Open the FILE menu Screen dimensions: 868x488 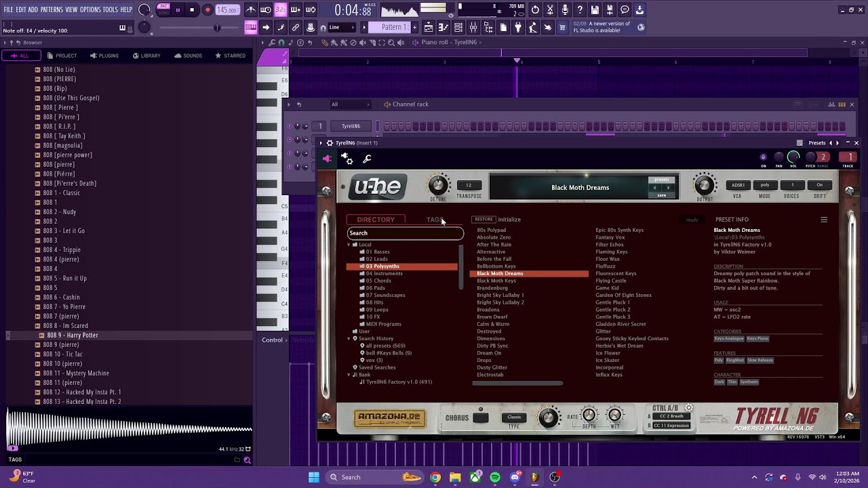[x=8, y=9]
